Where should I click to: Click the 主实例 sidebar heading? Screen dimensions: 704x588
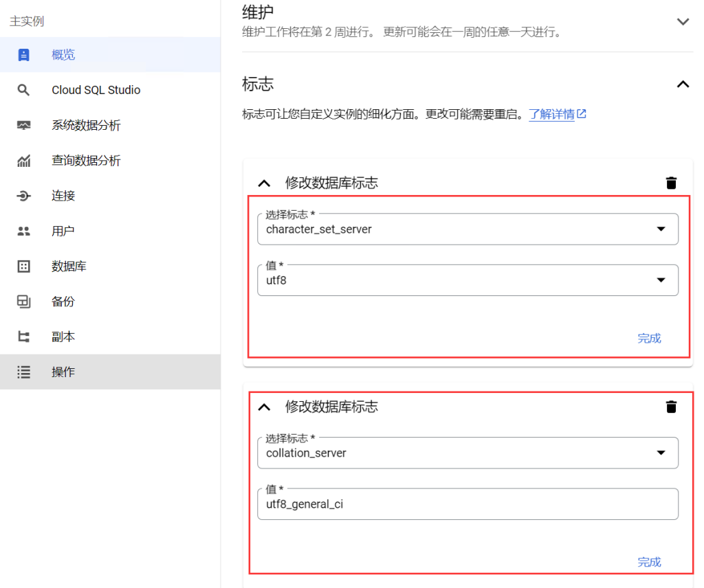(x=27, y=21)
